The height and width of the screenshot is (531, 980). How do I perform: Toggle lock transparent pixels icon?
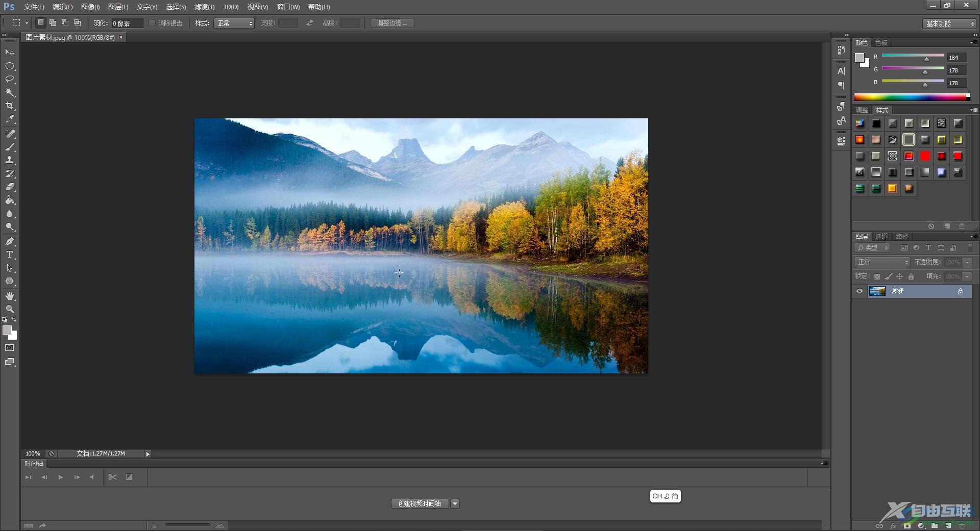point(877,276)
